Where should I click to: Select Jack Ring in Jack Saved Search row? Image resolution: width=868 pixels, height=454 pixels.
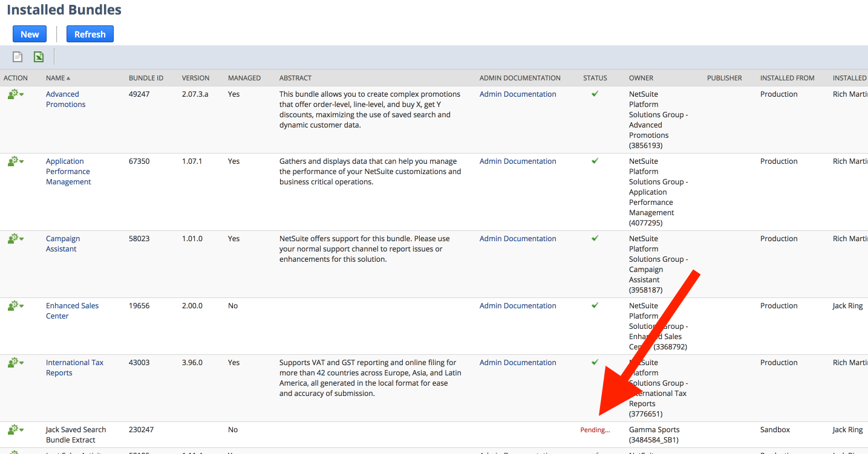click(848, 430)
